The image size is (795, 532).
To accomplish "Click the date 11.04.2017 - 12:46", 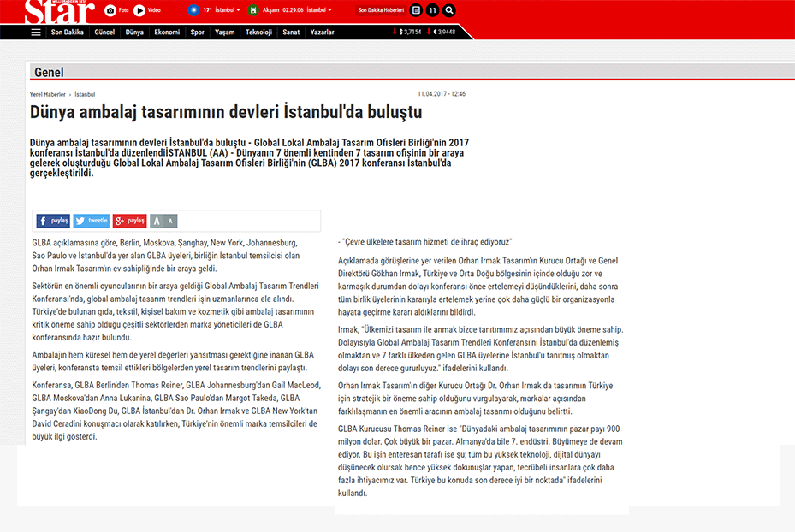I will coord(442,94).
